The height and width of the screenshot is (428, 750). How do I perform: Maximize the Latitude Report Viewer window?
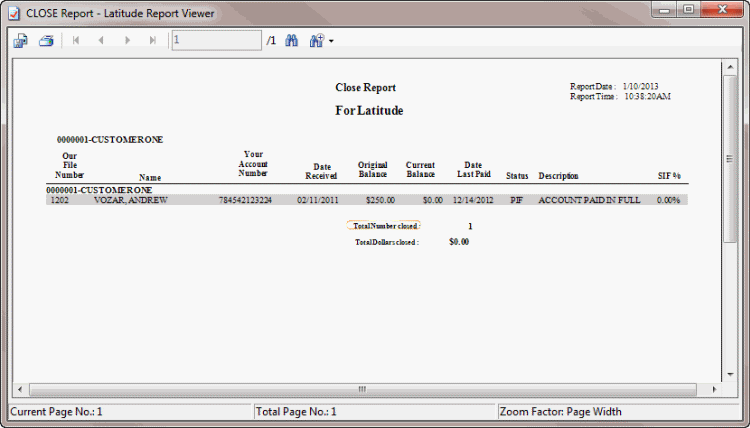tap(690, 10)
